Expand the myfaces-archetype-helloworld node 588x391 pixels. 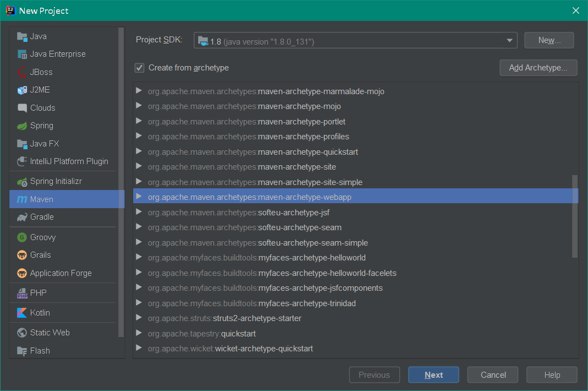coord(139,257)
